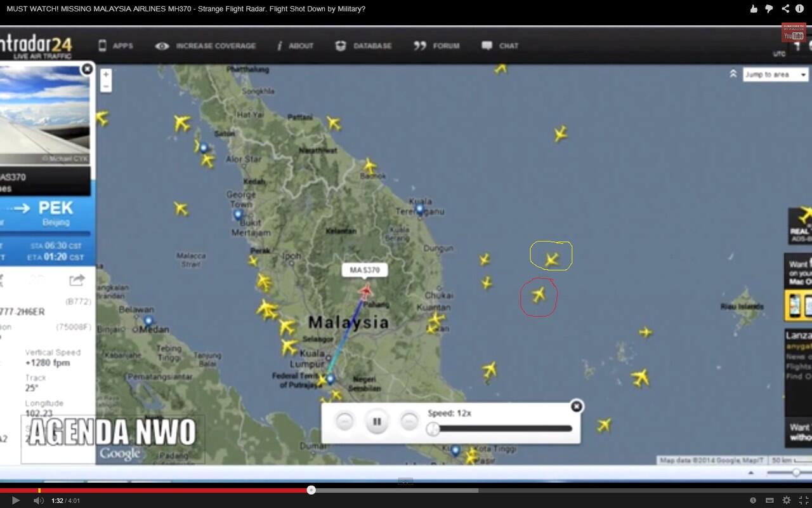Click the flightradar24 logo
The width and height of the screenshot is (812, 508).
(x=36, y=48)
